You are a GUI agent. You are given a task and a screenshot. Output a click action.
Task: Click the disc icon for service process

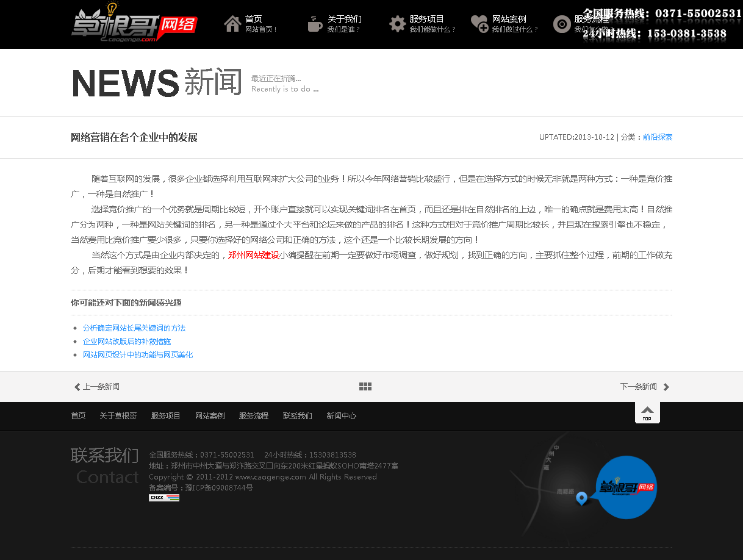coord(562,24)
